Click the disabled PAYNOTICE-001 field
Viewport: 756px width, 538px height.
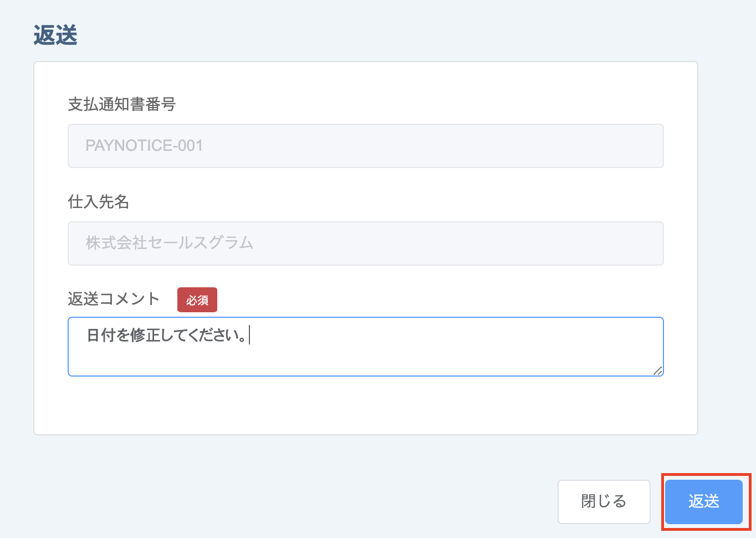coord(365,146)
